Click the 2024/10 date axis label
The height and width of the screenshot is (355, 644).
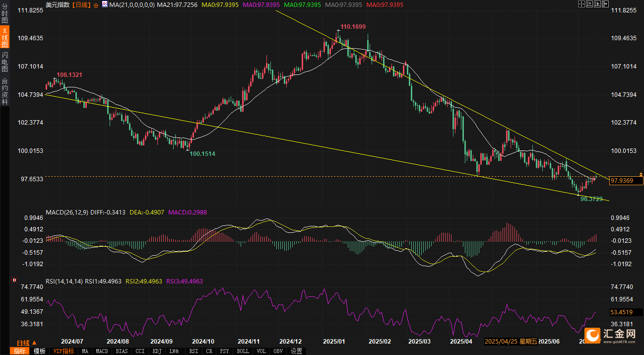(202, 342)
